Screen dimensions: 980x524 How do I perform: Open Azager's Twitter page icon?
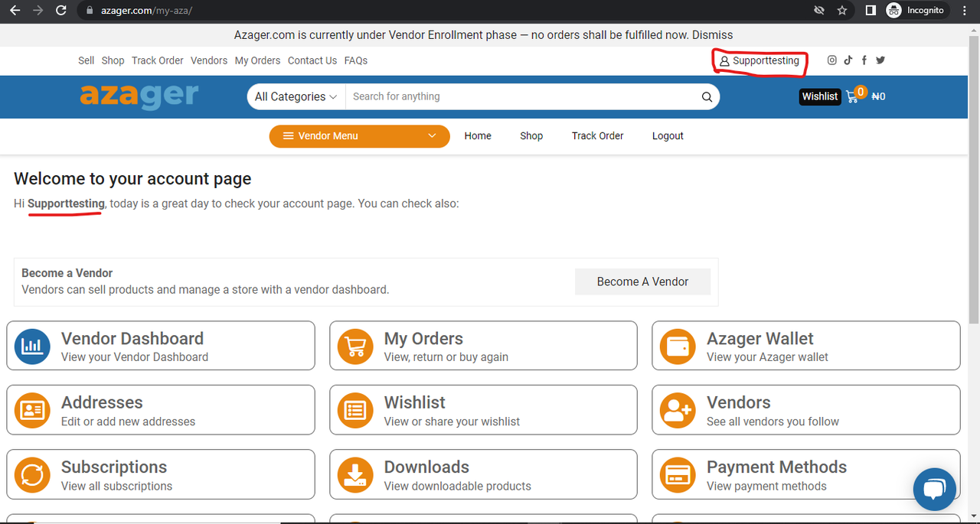tap(880, 60)
